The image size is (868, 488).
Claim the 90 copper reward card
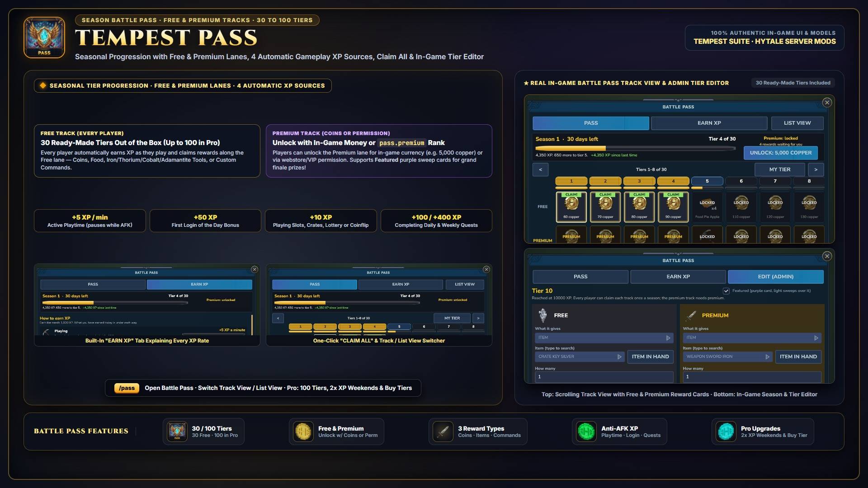click(x=673, y=207)
